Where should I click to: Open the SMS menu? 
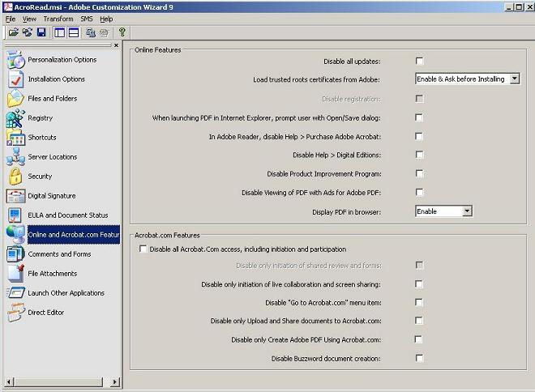pyautogui.click(x=86, y=19)
